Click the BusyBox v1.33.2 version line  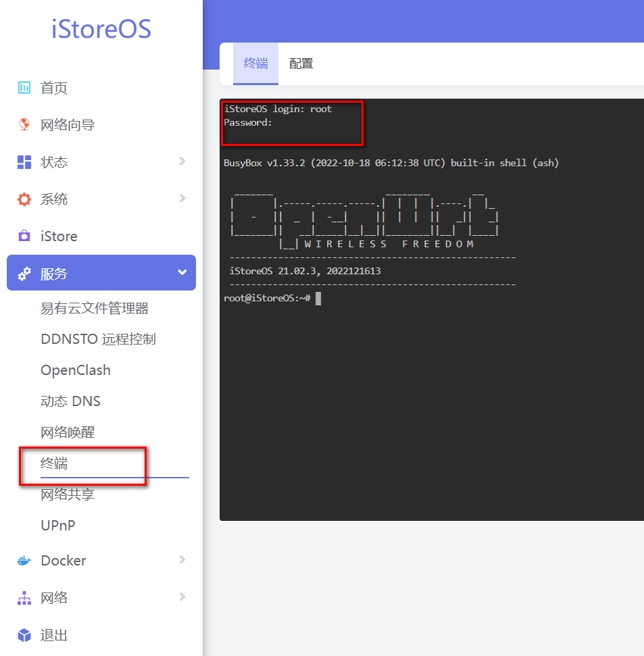(391, 163)
